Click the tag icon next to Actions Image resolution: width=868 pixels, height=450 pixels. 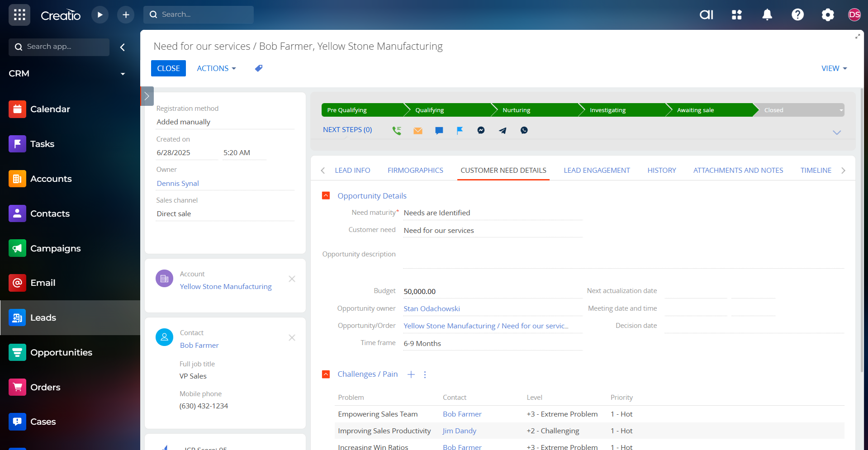click(259, 68)
